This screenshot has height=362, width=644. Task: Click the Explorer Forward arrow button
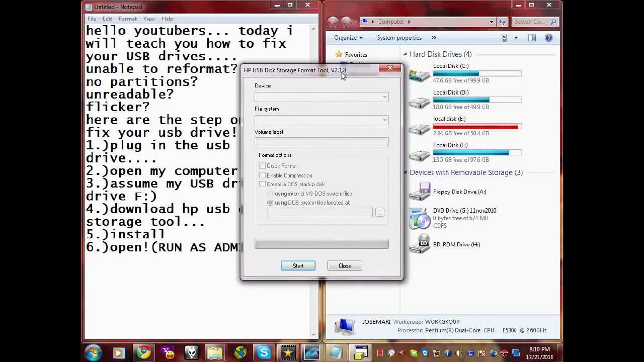347,22
